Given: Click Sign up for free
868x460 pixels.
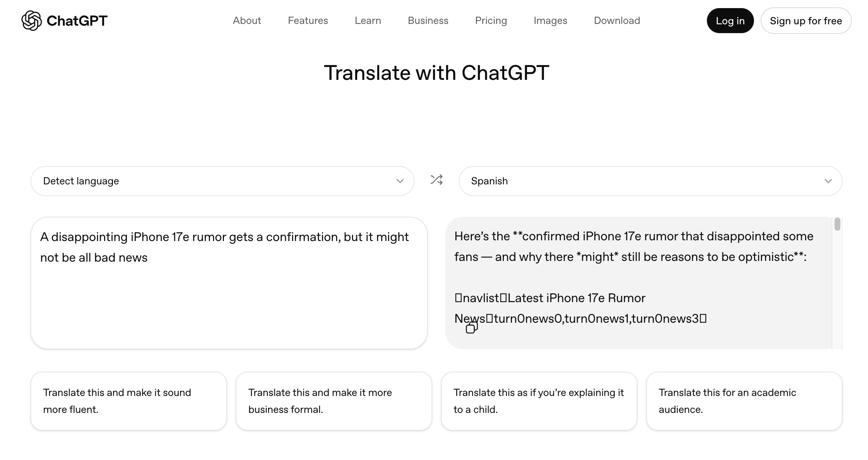Looking at the screenshot, I should coord(805,21).
